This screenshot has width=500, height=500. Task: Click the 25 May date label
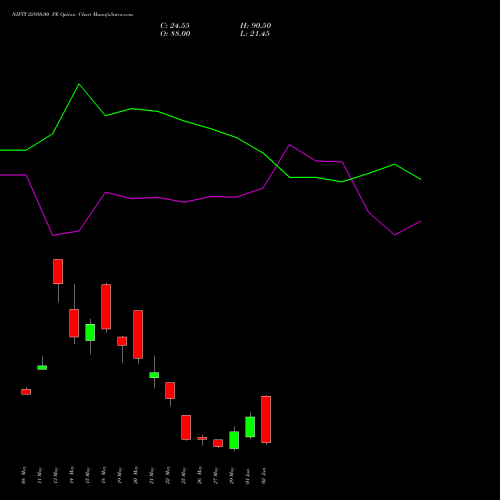tap(184, 475)
